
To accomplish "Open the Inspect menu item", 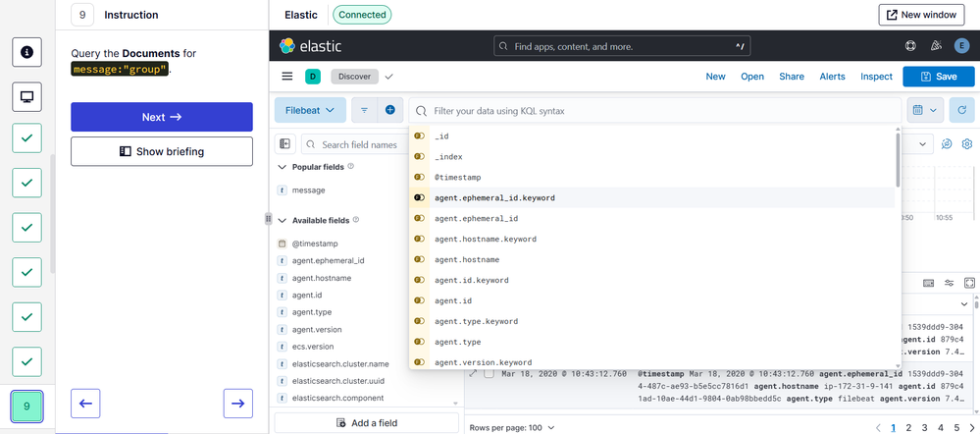I will 876,77.
